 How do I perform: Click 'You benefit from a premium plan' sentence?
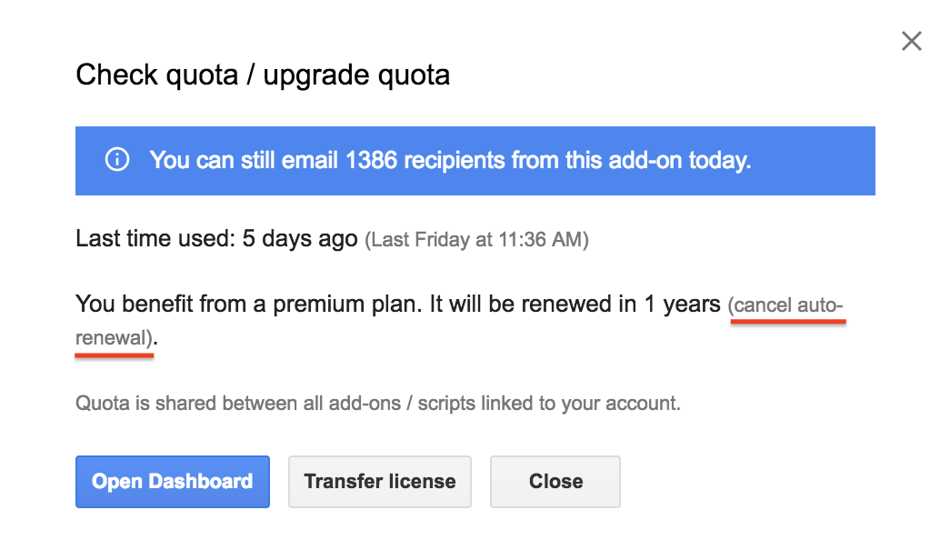click(249, 305)
